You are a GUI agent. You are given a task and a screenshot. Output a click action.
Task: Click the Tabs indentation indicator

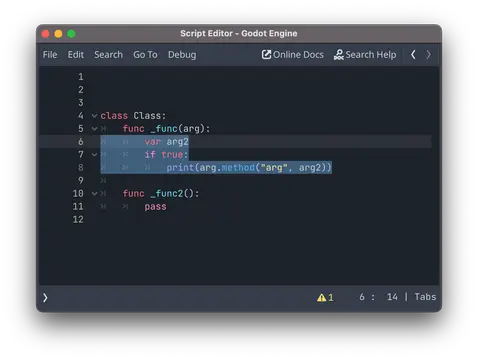click(425, 297)
